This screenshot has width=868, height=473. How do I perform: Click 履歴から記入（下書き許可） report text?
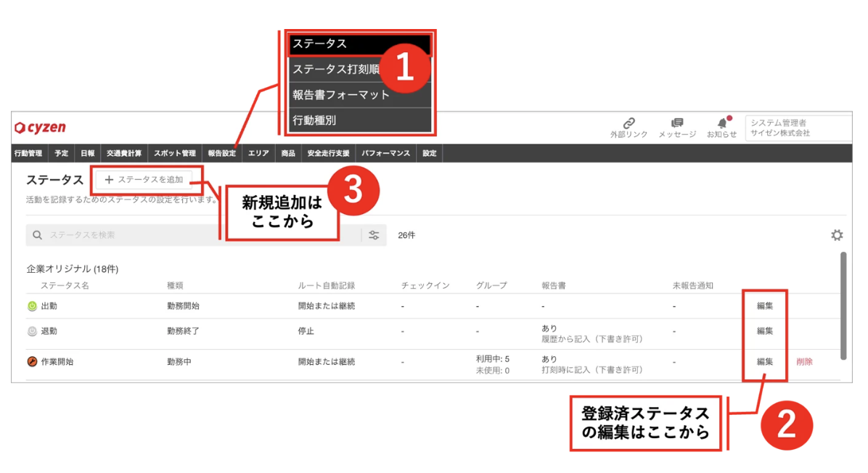coord(591,339)
